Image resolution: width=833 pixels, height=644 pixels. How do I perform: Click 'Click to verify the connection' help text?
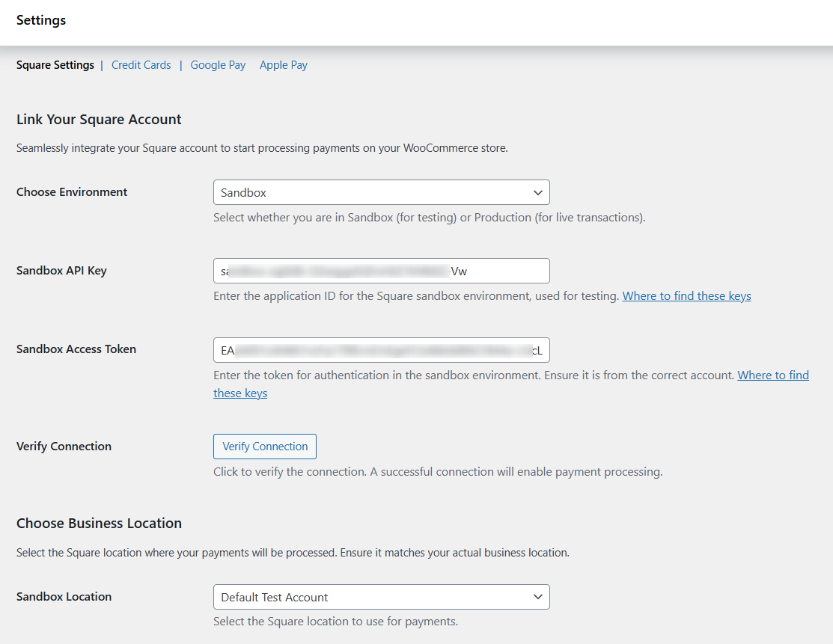[438, 471]
